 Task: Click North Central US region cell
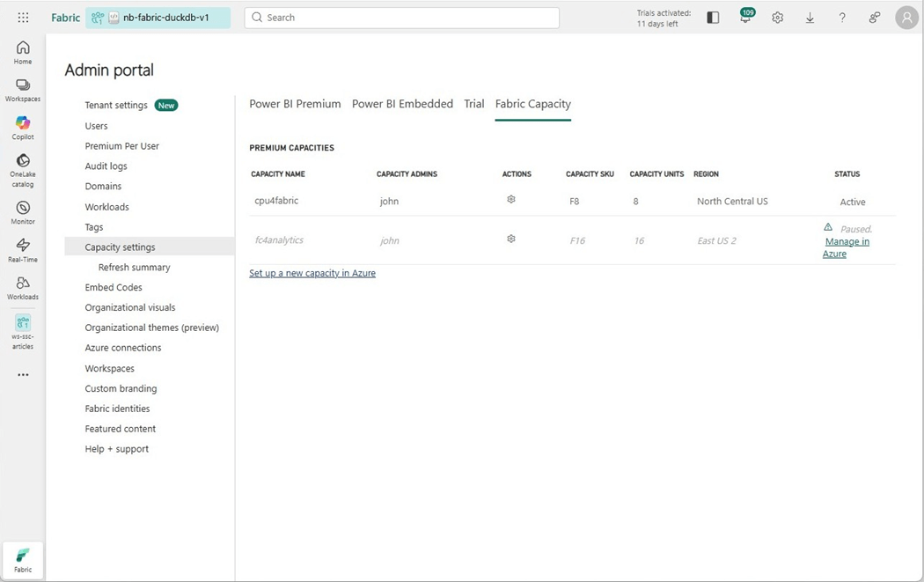732,201
